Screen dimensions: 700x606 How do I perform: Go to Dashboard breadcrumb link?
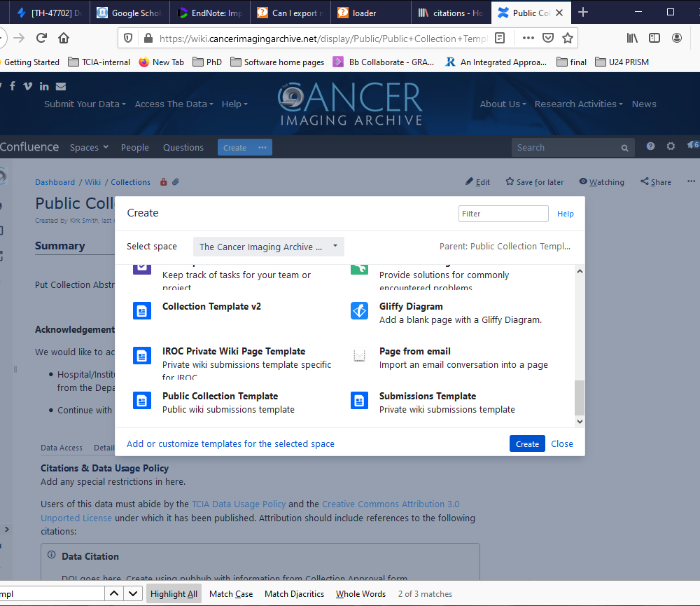(55, 182)
